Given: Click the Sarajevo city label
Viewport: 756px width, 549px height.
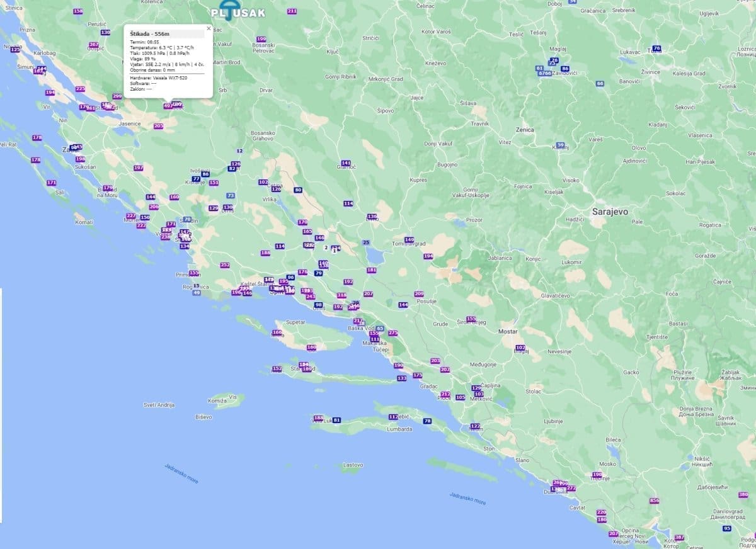Looking at the screenshot, I should (x=610, y=212).
